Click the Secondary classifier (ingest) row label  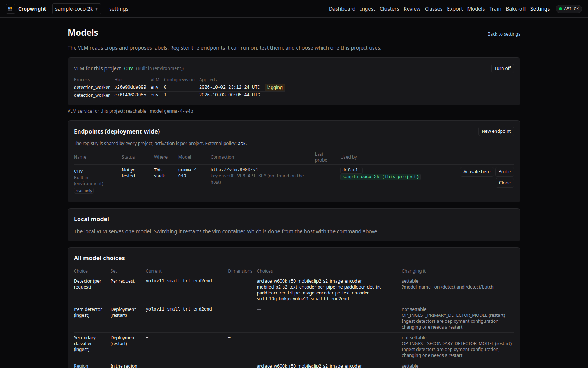tap(85, 344)
